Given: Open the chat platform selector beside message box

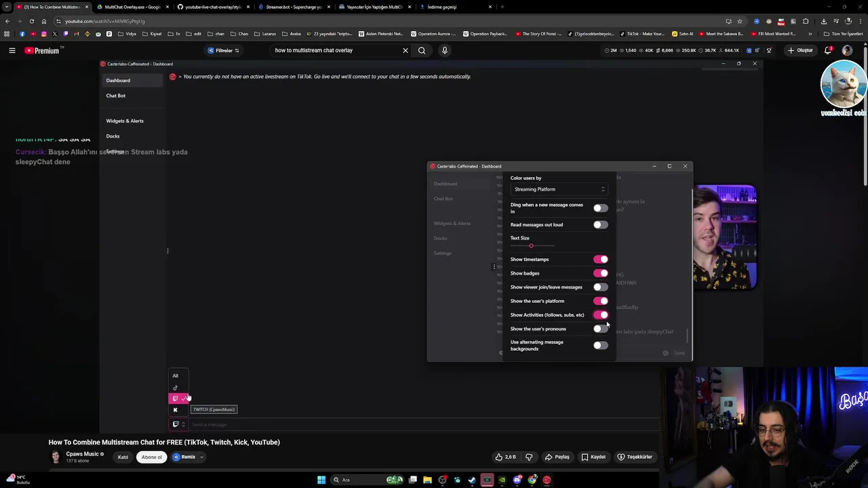Looking at the screenshot, I should tap(178, 424).
